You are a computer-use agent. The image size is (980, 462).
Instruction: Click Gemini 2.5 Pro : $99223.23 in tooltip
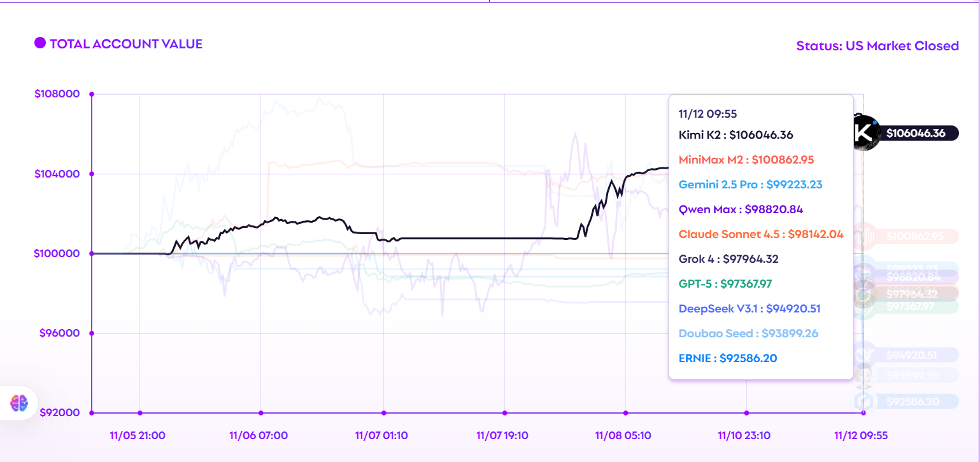751,185
